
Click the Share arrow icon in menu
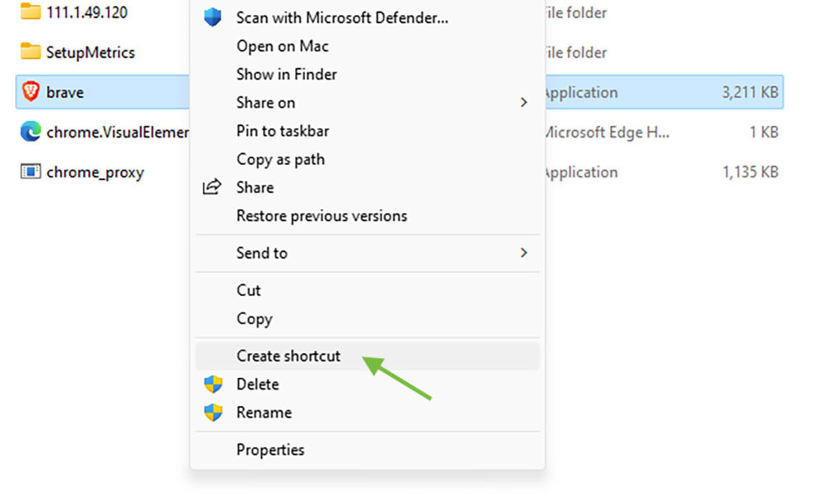212,187
